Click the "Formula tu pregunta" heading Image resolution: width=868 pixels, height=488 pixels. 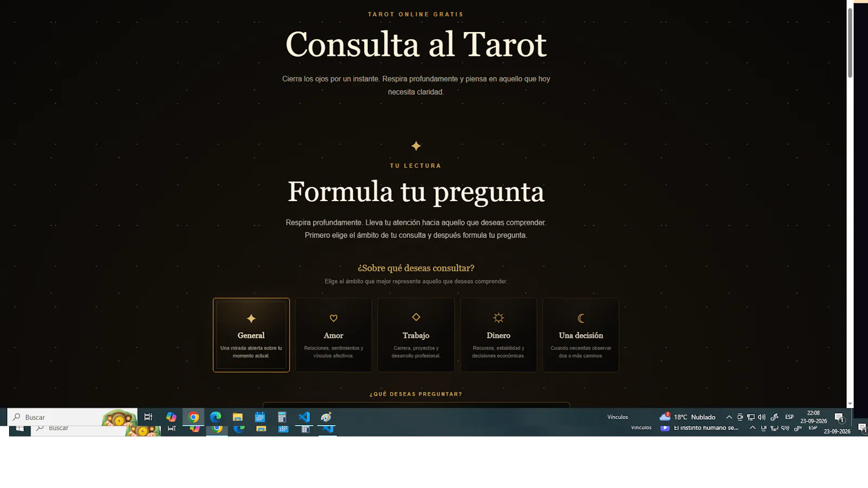click(416, 192)
